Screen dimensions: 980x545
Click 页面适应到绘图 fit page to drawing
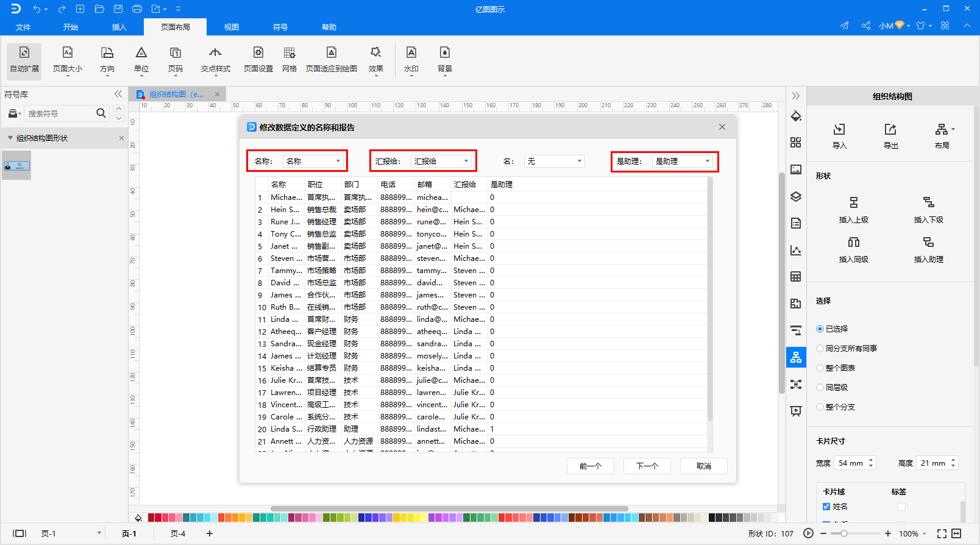tap(332, 61)
